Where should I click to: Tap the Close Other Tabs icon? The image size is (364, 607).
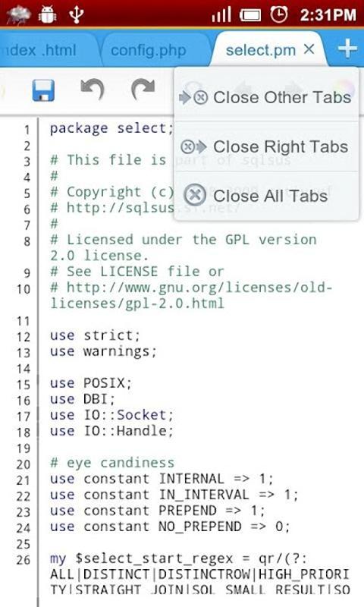[193, 98]
